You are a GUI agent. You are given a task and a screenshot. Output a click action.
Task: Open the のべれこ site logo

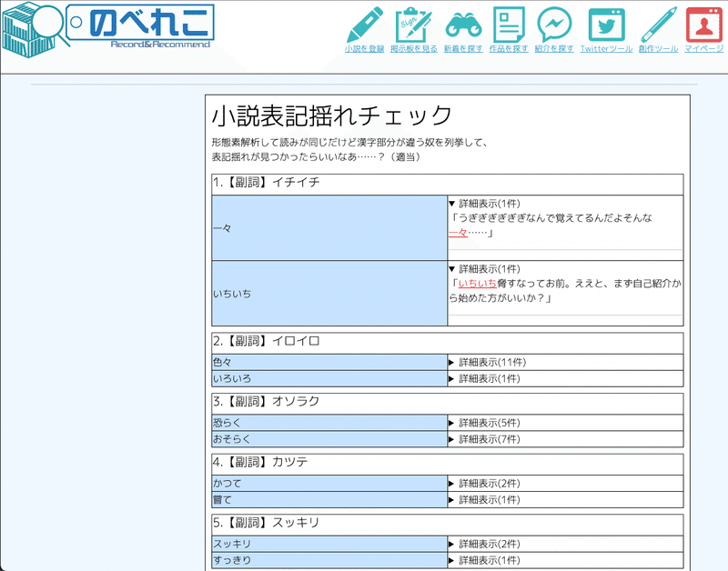click(x=107, y=29)
